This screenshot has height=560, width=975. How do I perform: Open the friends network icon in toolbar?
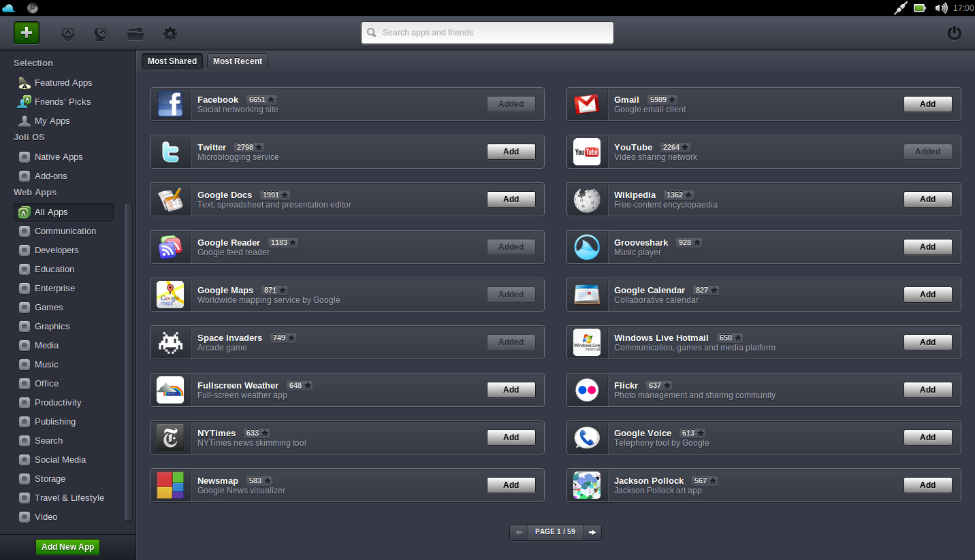point(101,33)
